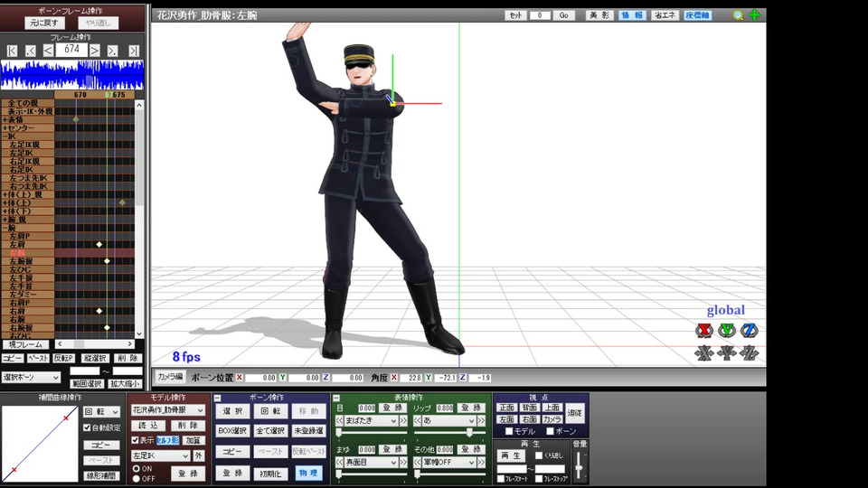Toggle the フレ-ストップ checkbox
This screenshot has height=488, width=868.
tap(538, 479)
